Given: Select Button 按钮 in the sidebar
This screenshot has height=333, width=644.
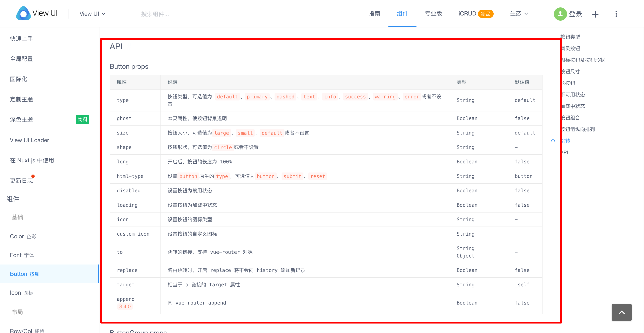Looking at the screenshot, I should [24, 274].
